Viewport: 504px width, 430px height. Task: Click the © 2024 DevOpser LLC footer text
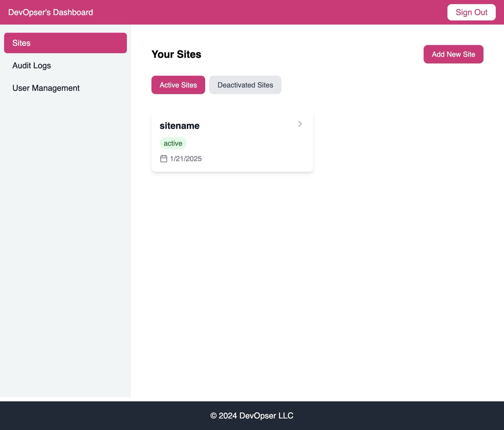tap(252, 416)
